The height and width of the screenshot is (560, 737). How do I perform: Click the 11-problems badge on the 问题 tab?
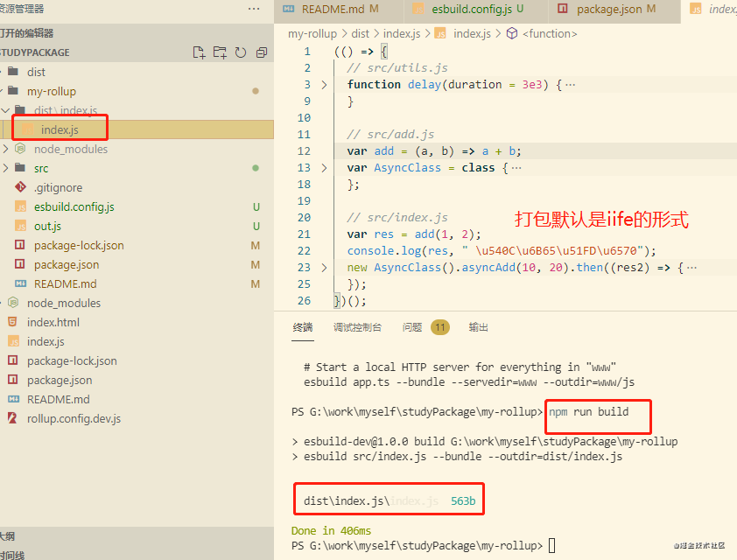point(439,325)
